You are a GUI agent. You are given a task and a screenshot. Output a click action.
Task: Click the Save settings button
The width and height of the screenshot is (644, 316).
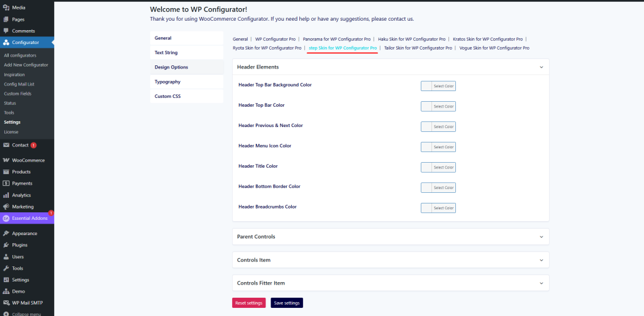(287, 303)
